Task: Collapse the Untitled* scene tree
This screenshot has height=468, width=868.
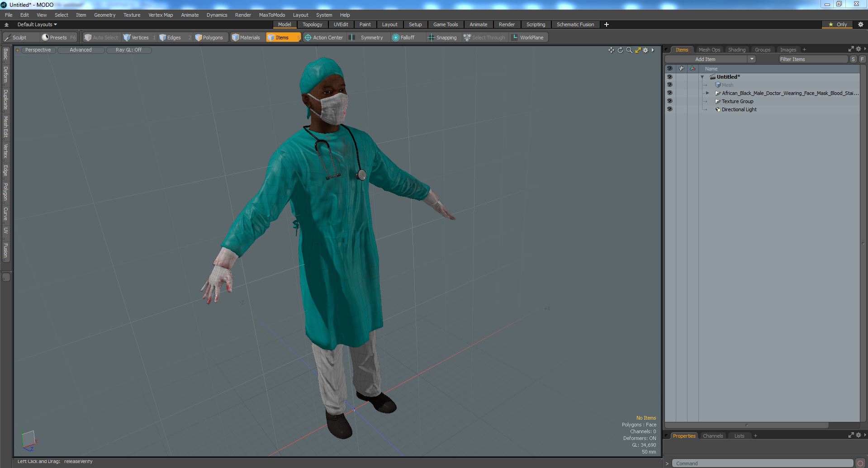Action: (x=702, y=77)
